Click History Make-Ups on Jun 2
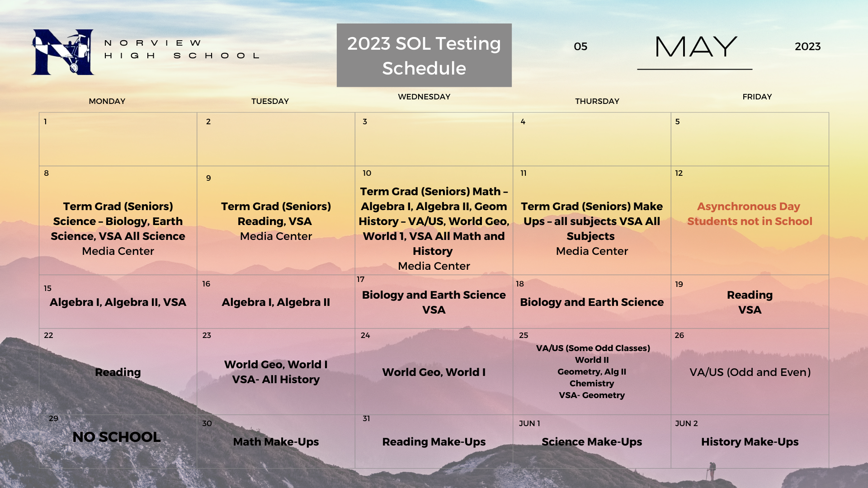868x488 pixels. coord(750,441)
